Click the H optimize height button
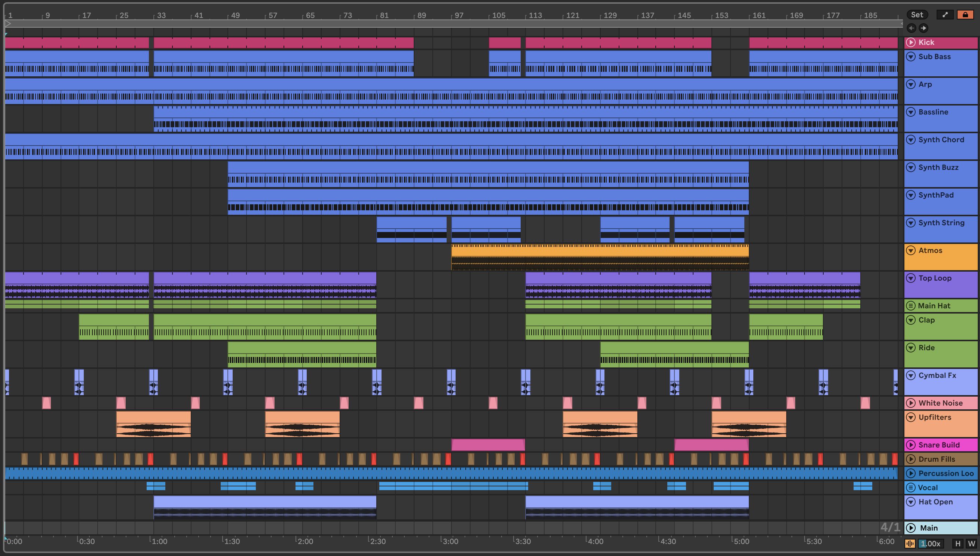Screen dimensions: 980x556 pyautogui.click(x=958, y=543)
